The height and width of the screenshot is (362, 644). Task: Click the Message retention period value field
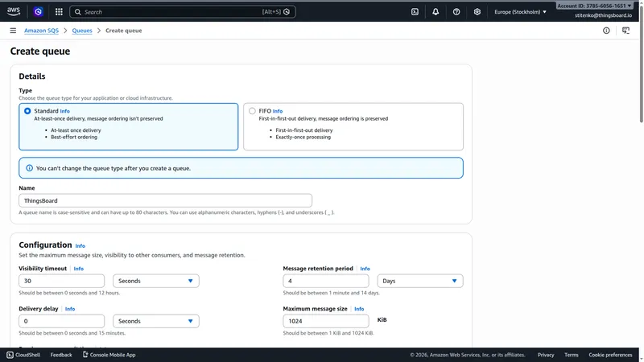tap(326, 281)
